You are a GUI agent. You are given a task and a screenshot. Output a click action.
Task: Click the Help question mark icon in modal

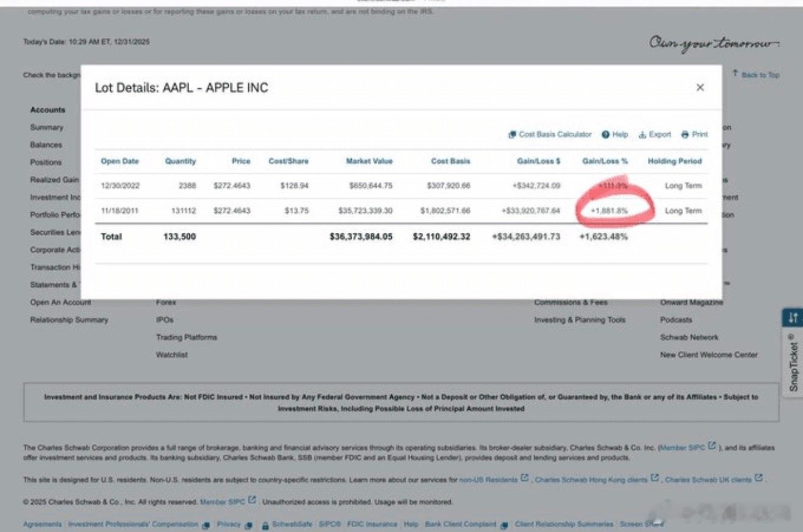click(606, 134)
